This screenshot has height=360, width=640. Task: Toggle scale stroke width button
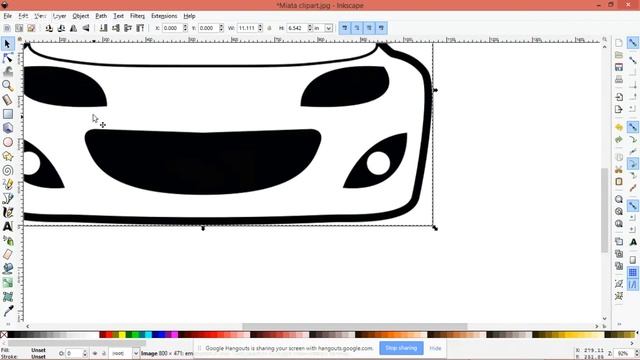[x=345, y=28]
